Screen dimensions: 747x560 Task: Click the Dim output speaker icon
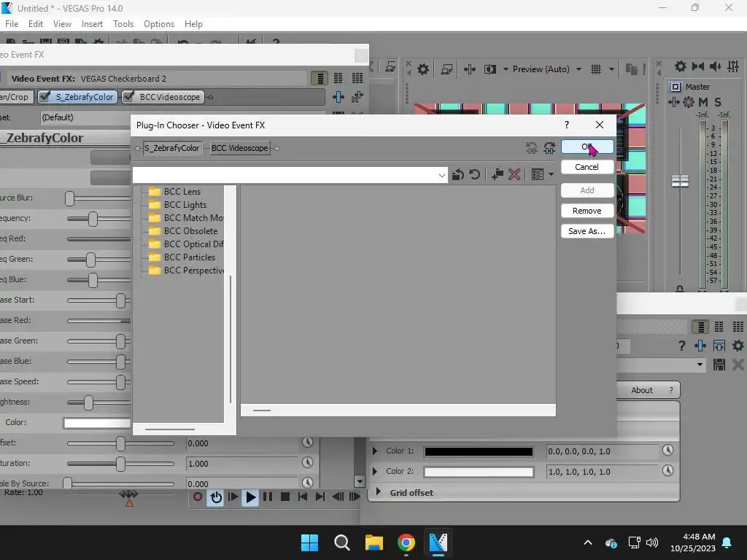pyautogui.click(x=716, y=66)
